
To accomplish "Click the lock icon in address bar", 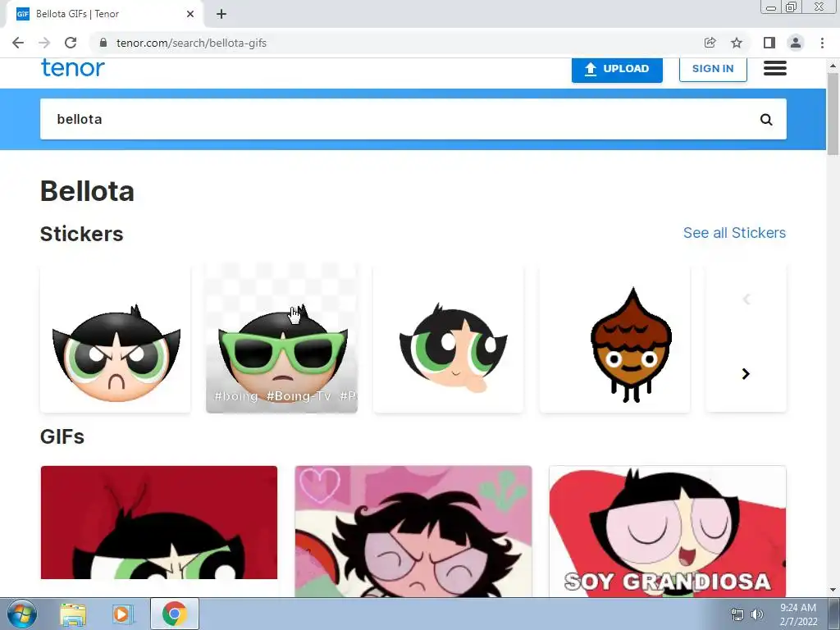I will point(103,43).
